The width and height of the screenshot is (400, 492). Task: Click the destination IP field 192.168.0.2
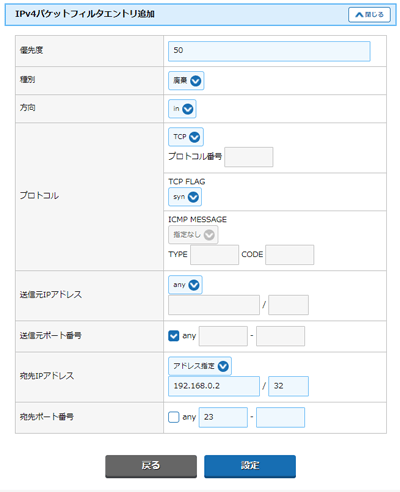point(214,386)
